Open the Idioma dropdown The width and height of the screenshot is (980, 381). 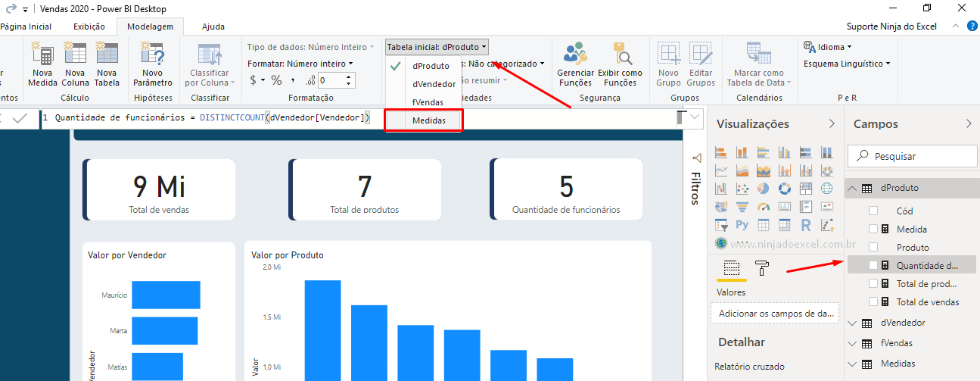(x=829, y=47)
